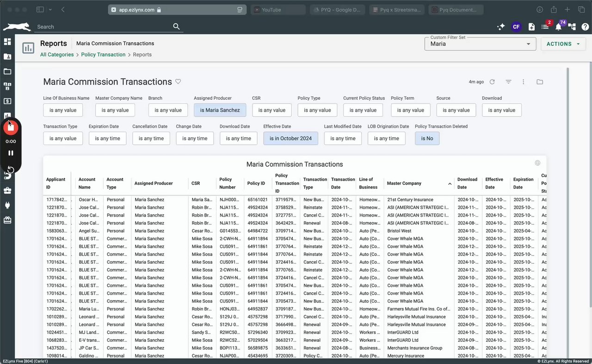
Task: Open the CF user avatar menu
Action: tap(516, 27)
